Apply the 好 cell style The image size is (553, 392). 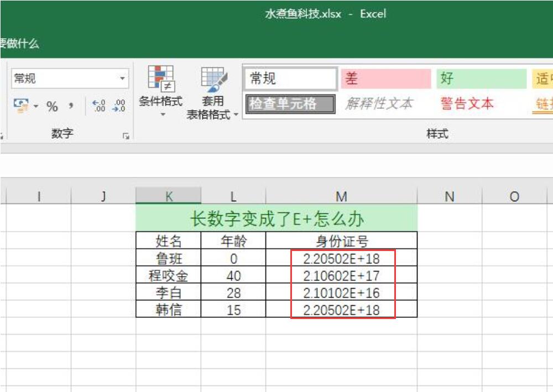[483, 79]
